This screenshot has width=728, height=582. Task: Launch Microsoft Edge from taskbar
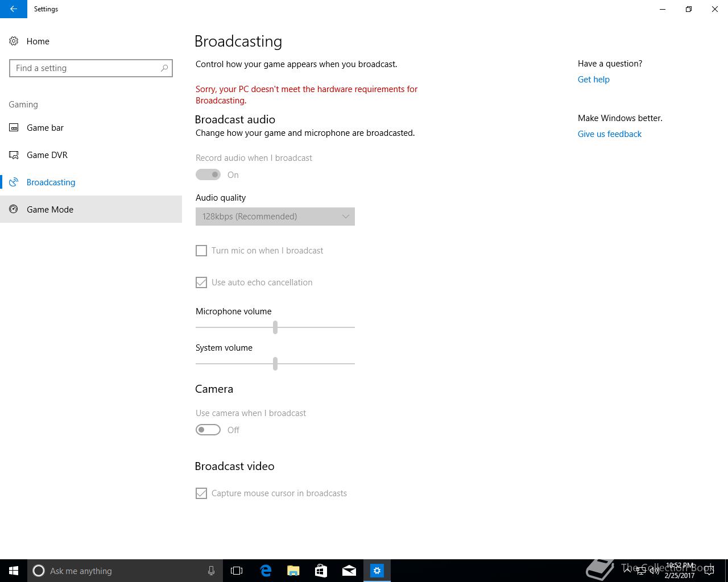pyautogui.click(x=266, y=571)
